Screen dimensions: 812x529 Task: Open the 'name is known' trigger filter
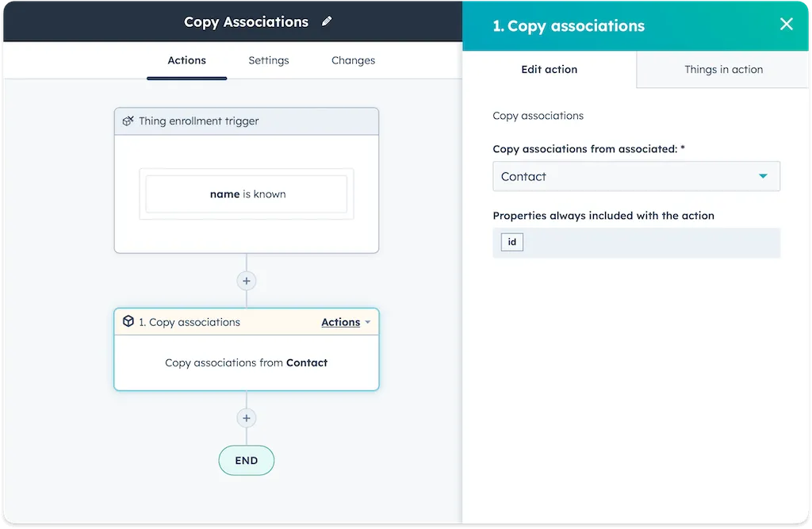pyautogui.click(x=247, y=194)
